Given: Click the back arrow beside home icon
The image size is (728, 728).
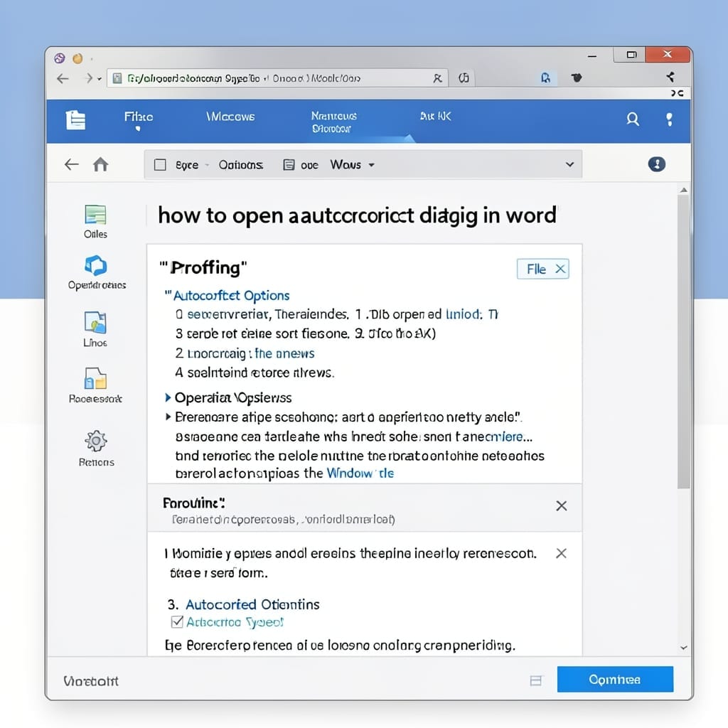Looking at the screenshot, I should click(71, 164).
